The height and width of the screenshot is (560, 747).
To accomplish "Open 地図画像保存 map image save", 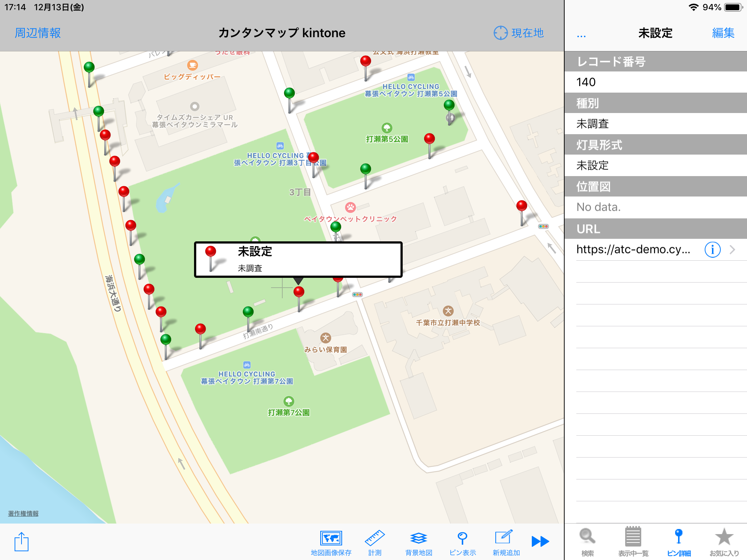I will pos(331,543).
